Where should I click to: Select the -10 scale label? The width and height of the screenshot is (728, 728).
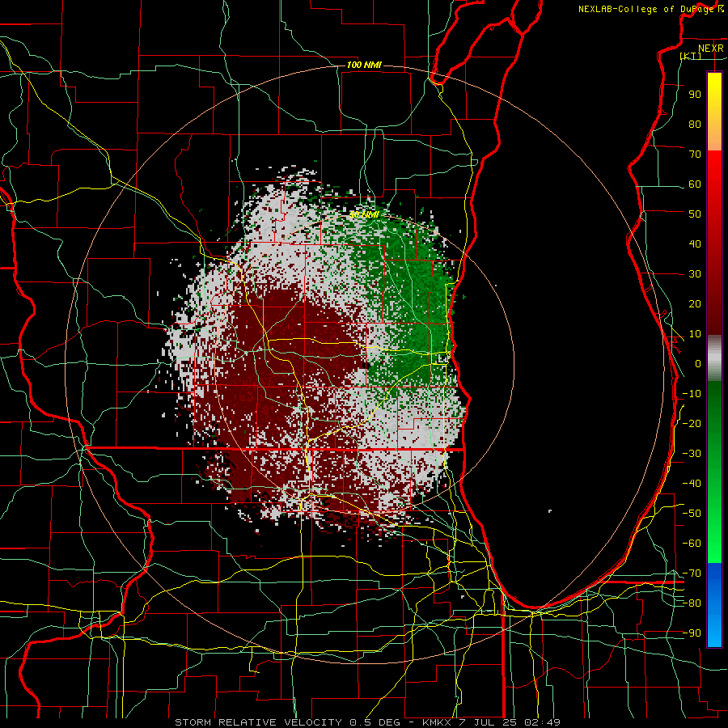coord(692,394)
